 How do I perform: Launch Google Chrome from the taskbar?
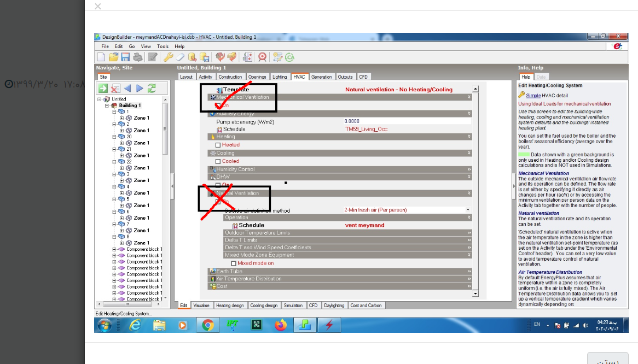point(207,325)
